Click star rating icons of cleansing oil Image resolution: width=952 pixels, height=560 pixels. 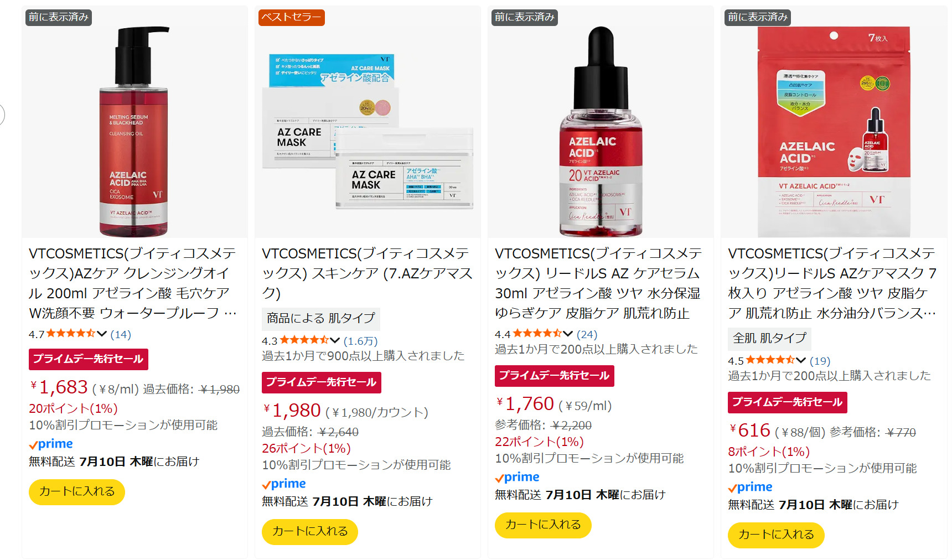pyautogui.click(x=71, y=334)
